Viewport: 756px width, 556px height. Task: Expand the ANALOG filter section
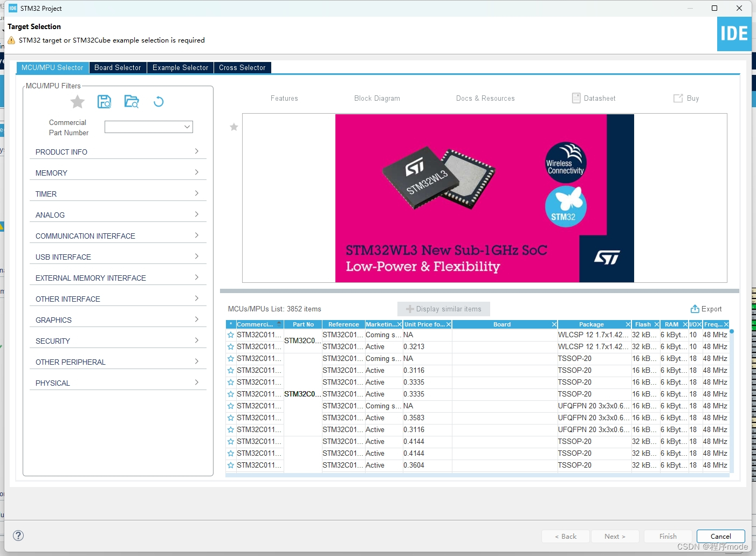tap(118, 215)
